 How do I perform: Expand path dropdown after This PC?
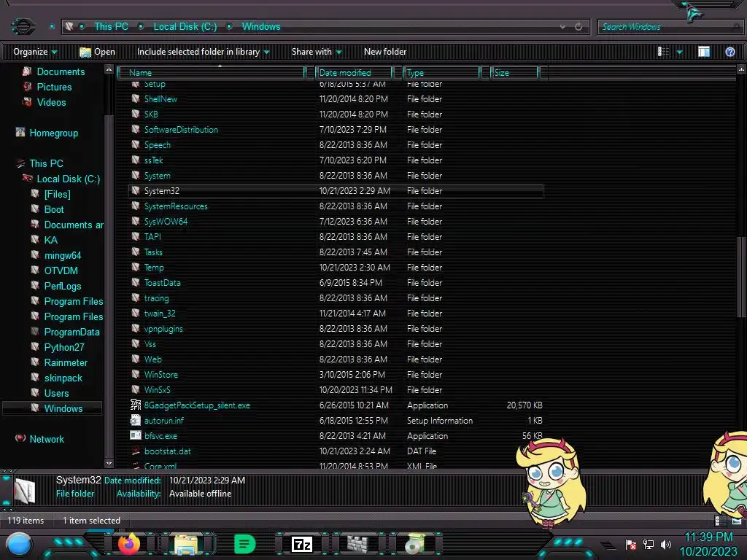(x=141, y=27)
